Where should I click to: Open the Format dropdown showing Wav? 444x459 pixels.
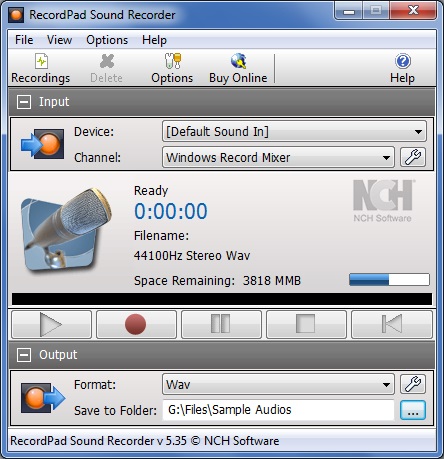[278, 384]
